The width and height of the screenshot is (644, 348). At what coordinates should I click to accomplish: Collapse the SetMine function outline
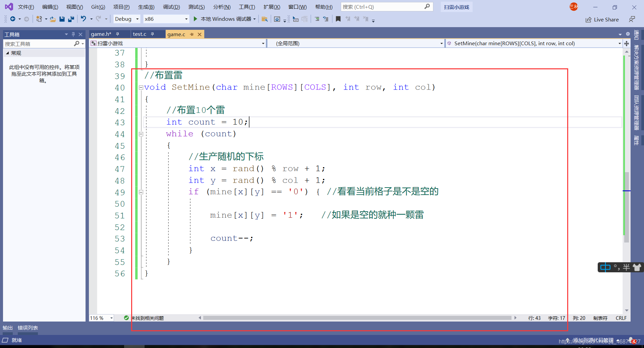pyautogui.click(x=141, y=87)
